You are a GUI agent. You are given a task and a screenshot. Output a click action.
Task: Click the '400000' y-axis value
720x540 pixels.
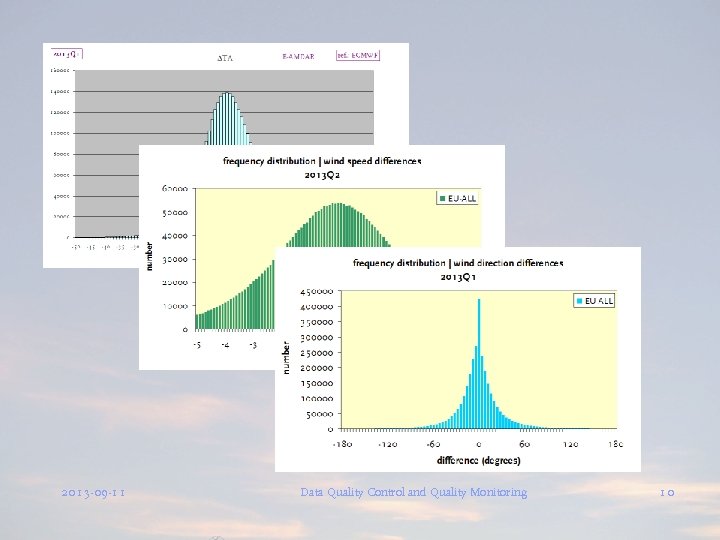pyautogui.click(x=316, y=306)
